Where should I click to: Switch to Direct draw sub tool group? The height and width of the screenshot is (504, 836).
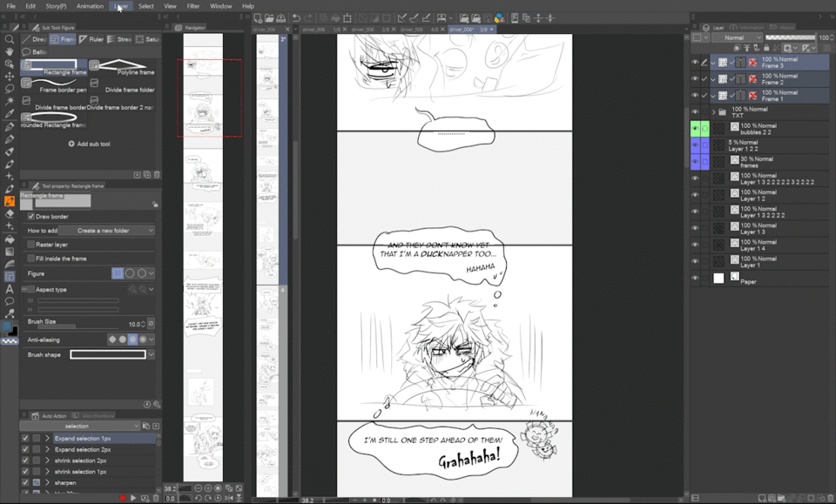tap(34, 39)
